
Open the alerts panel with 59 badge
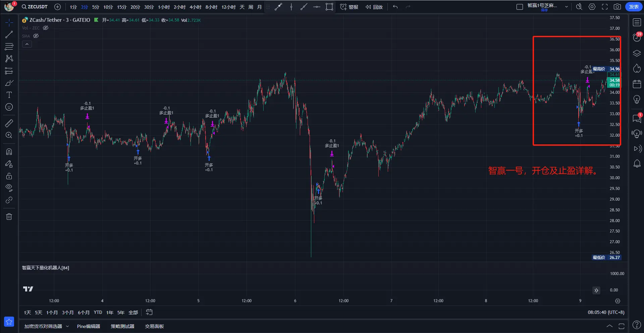(x=637, y=37)
